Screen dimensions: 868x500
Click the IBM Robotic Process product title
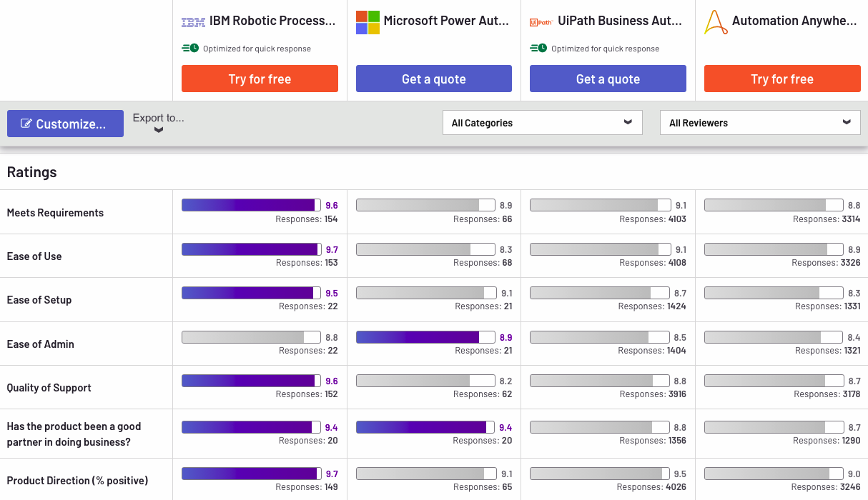coord(272,21)
